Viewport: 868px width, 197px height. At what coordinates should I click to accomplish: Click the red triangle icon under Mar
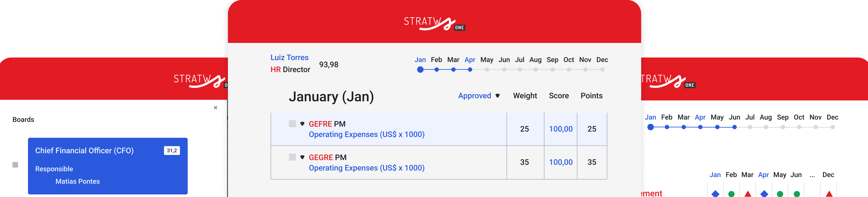(748, 194)
